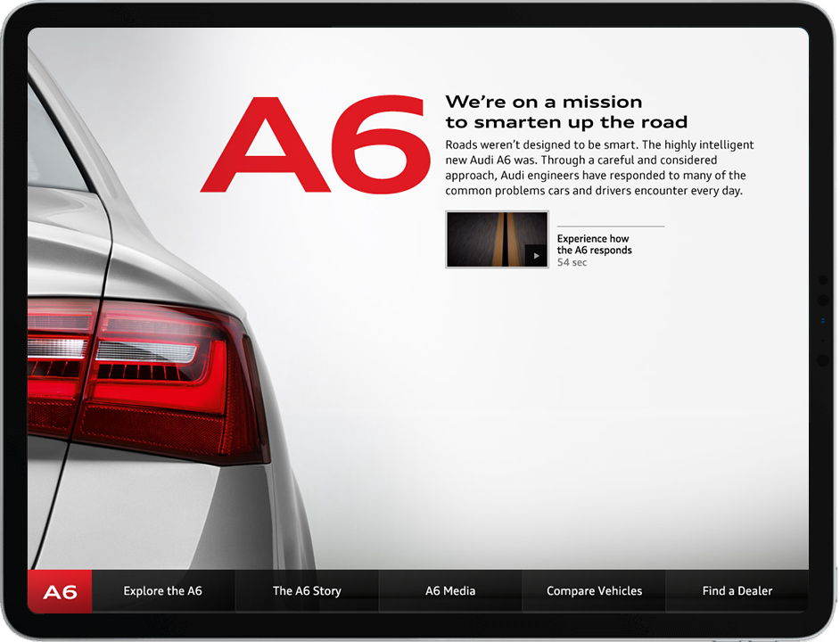The height and width of the screenshot is (642, 840).
Task: Click 'Experience how the A6 responds' link
Action: [x=594, y=244]
